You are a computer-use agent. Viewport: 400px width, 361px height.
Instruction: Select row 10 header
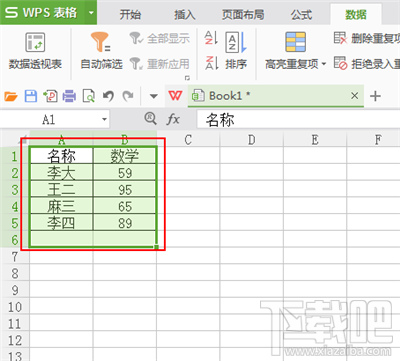click(15, 306)
